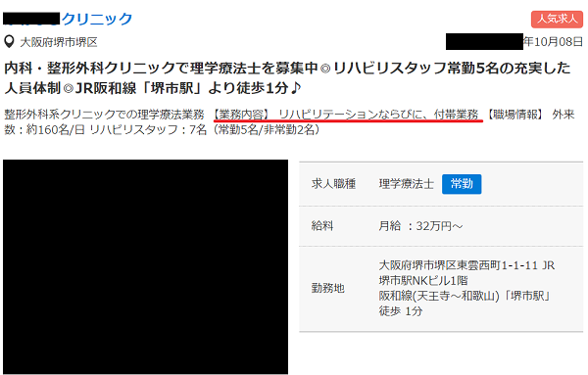Screen dimensions: 588x375
Task: Click the 常勤 employment type tag
Action: pos(462,183)
